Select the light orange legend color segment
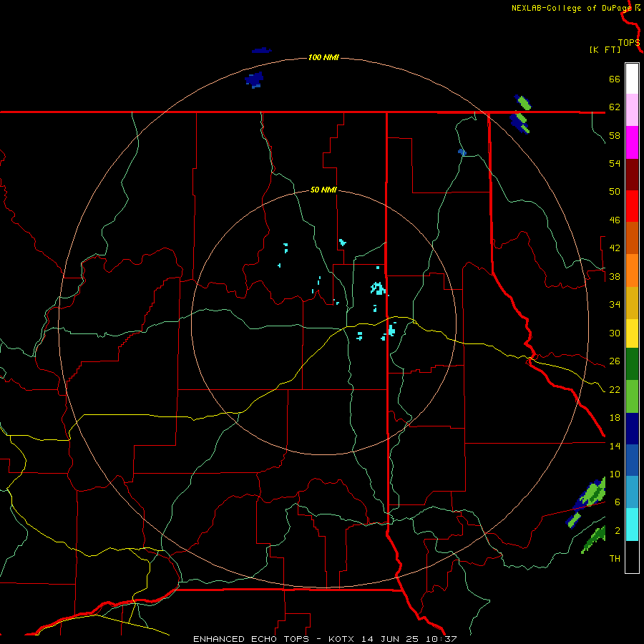The image size is (644, 644). point(632,270)
